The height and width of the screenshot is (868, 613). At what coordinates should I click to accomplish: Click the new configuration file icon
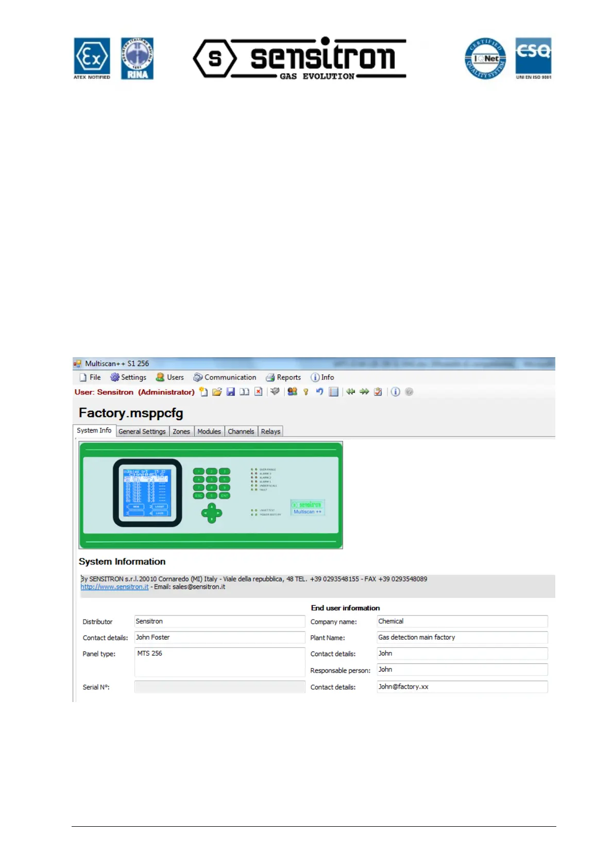pyautogui.click(x=203, y=392)
